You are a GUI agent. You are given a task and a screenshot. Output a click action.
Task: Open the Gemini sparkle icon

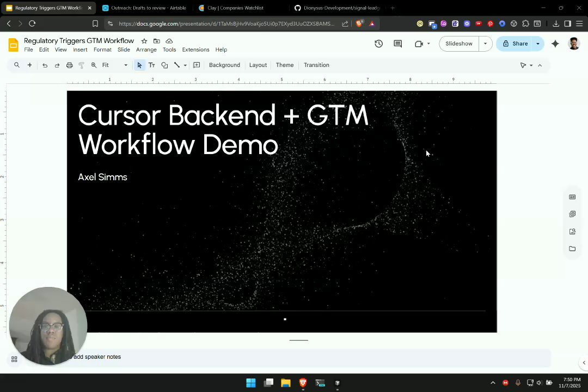[555, 44]
